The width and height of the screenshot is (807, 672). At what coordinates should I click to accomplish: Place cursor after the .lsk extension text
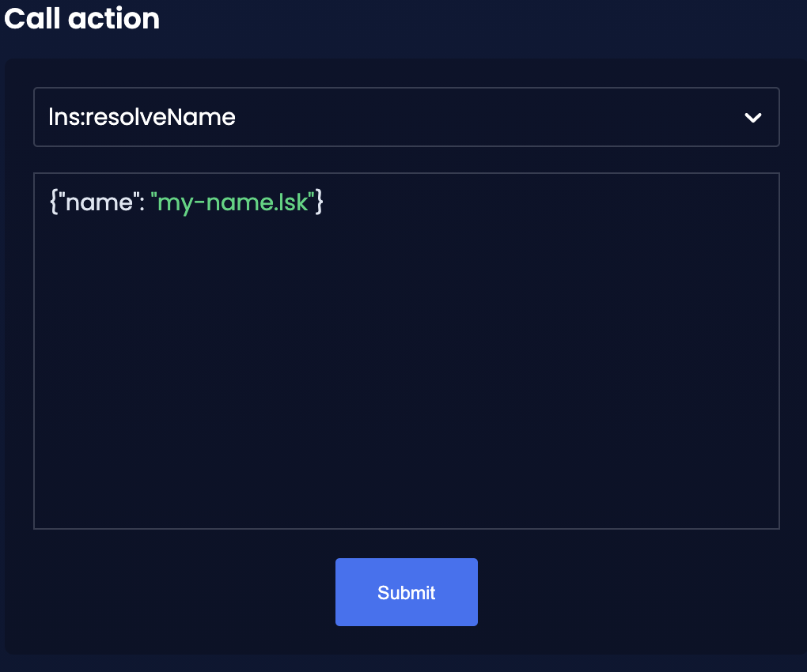coord(308,202)
